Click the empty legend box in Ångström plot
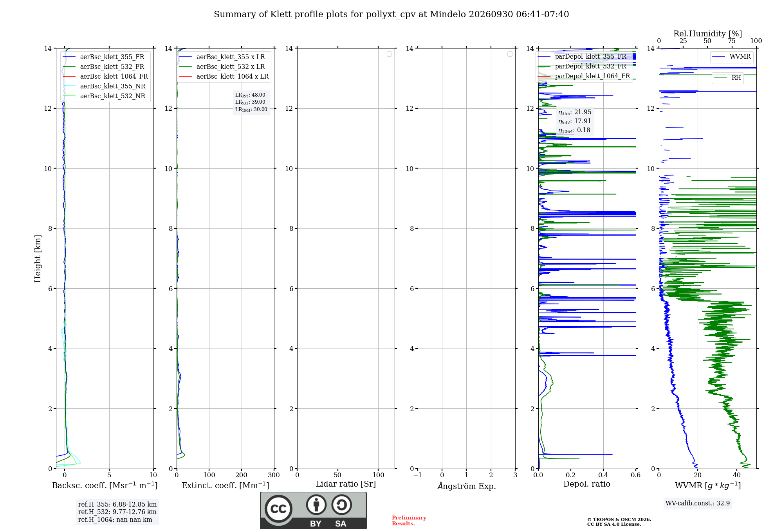Viewport: 783px width, 532px height. click(x=510, y=54)
